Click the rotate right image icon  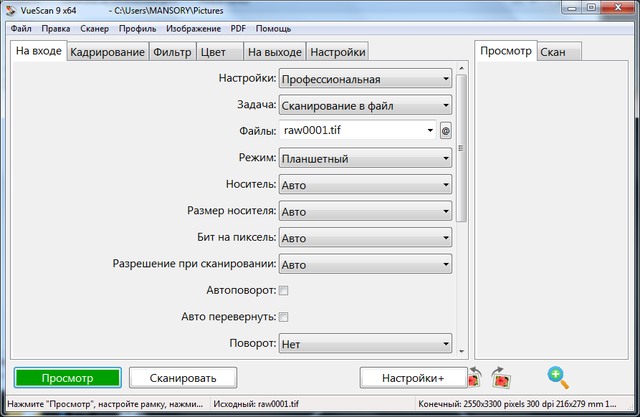click(x=501, y=377)
